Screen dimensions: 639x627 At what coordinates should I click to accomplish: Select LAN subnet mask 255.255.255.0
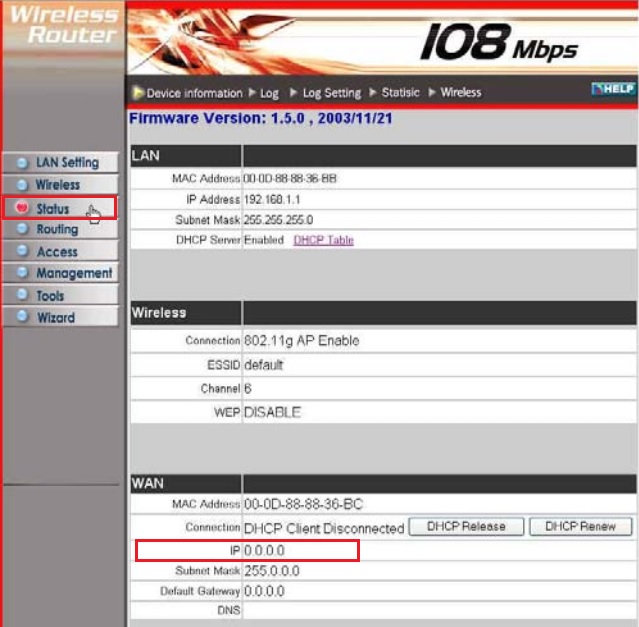tap(278, 220)
